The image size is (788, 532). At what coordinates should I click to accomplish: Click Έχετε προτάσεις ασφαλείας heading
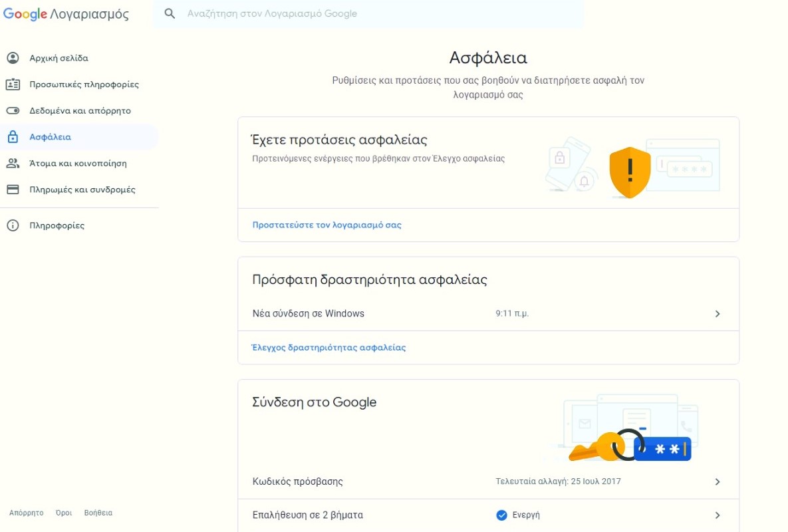pyautogui.click(x=339, y=140)
